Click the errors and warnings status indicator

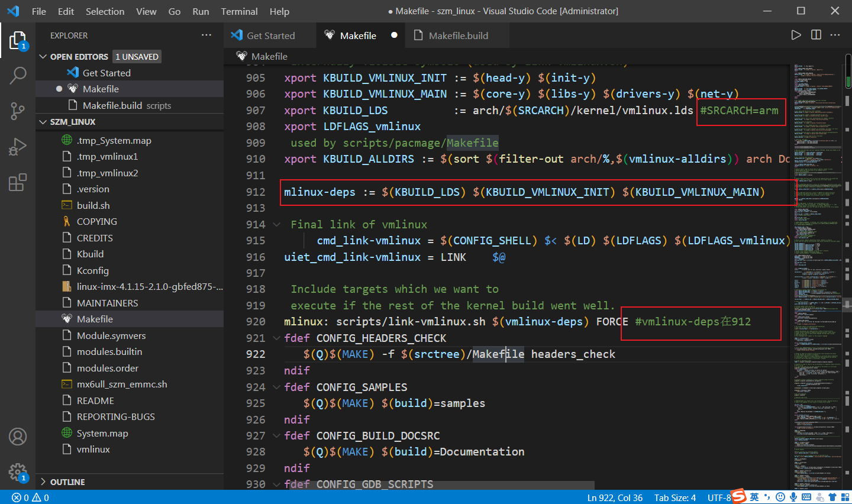point(31,497)
